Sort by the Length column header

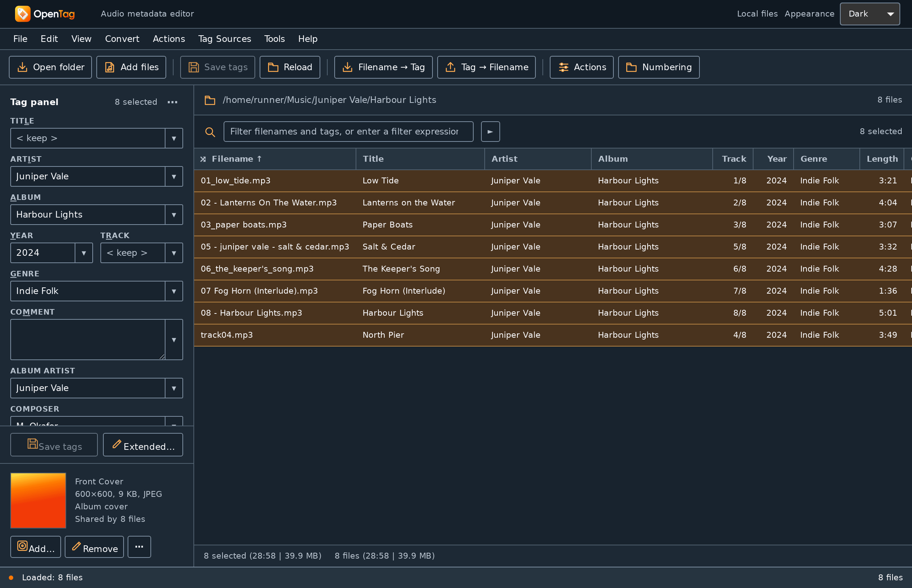pyautogui.click(x=882, y=159)
